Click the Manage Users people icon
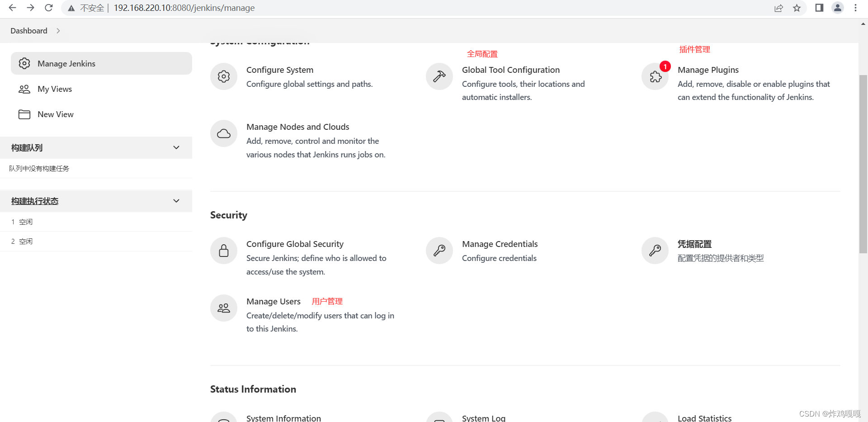The image size is (868, 422). coord(224,308)
